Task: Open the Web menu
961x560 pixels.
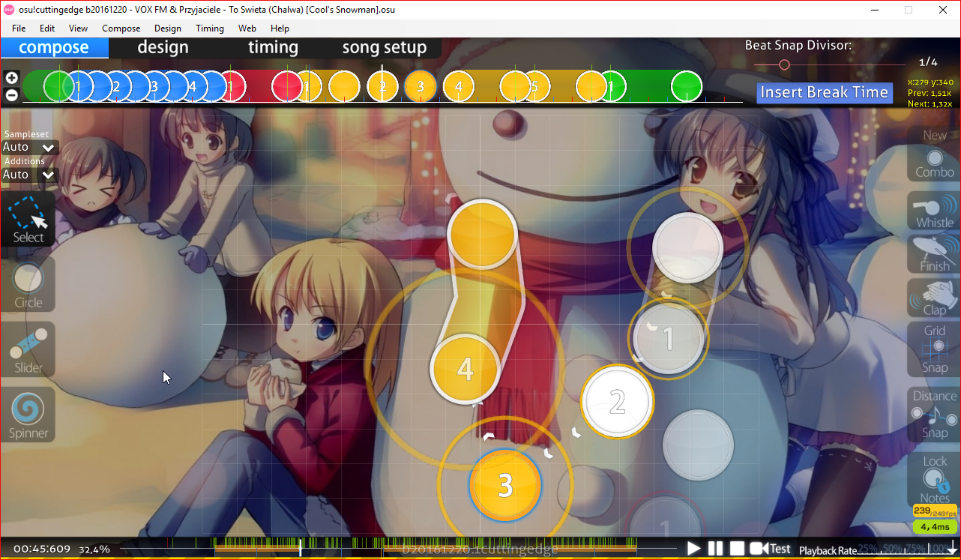Action: pos(247,28)
